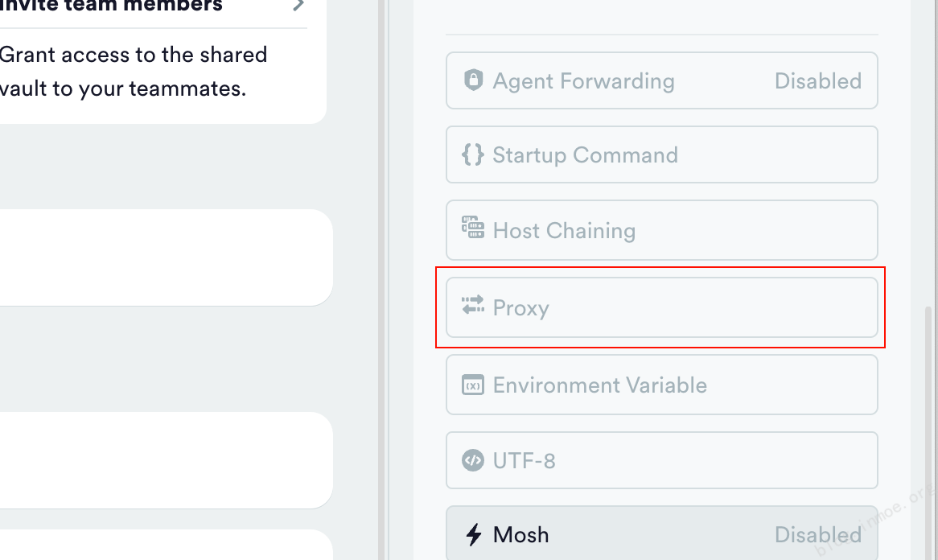Screen dimensions: 938x560
Task: Open the UTF-8 charset selector
Action: click(x=661, y=460)
